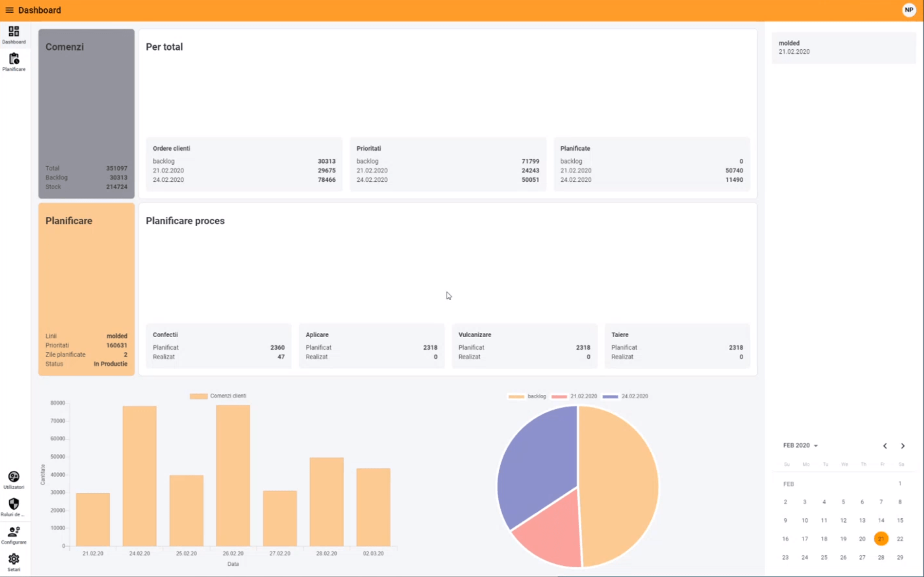Open the Setari gear icon
This screenshot has height=577, width=924.
pyautogui.click(x=14, y=562)
